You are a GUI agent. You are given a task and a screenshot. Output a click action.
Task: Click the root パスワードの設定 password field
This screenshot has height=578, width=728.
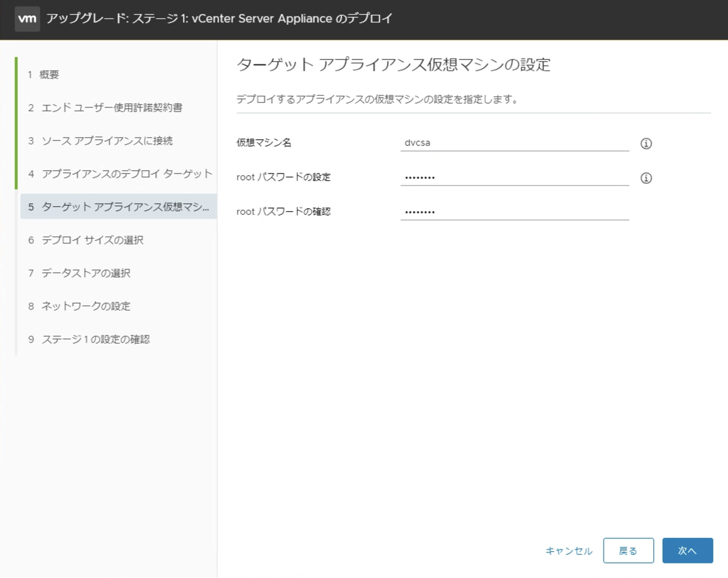514,177
